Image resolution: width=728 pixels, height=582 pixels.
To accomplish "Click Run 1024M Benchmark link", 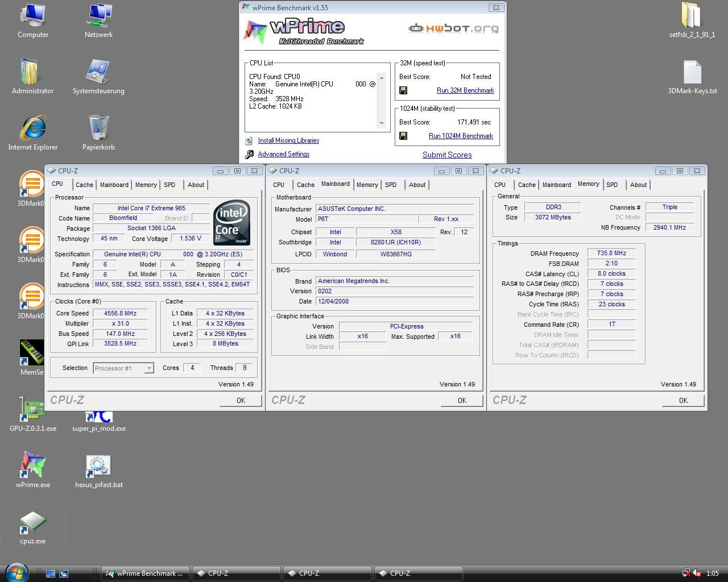I will (461, 136).
